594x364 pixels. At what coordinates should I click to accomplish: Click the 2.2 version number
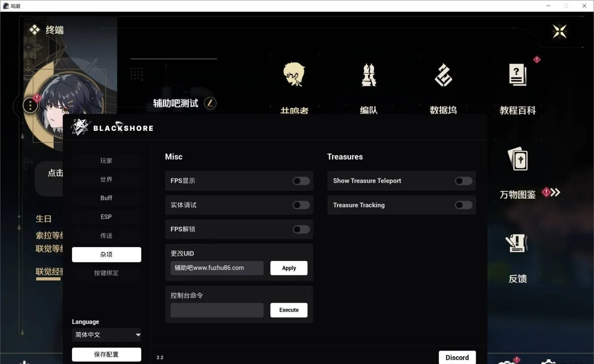[x=160, y=358]
